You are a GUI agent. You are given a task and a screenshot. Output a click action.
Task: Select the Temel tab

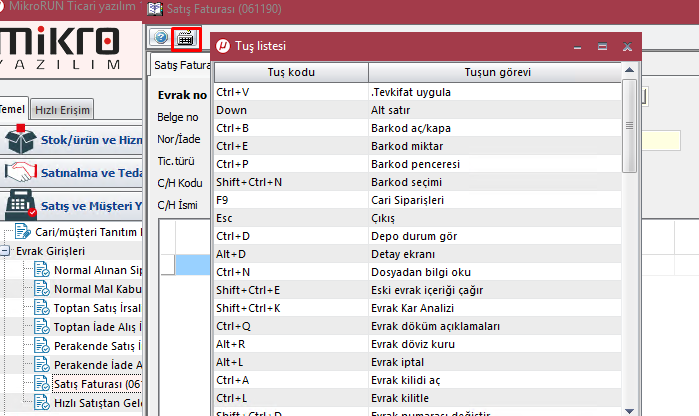12,109
